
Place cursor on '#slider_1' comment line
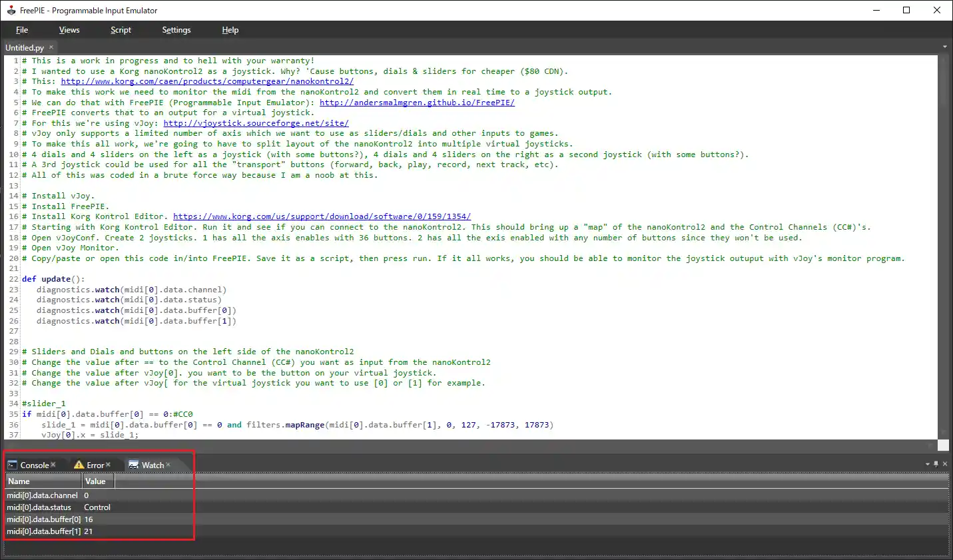[x=44, y=404]
